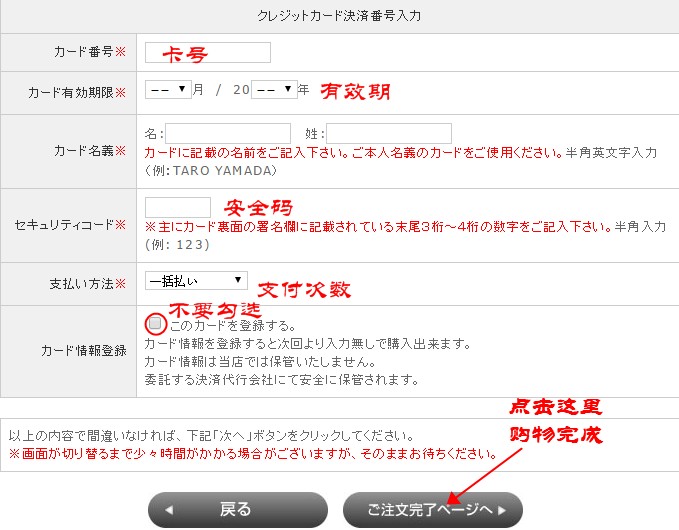Click the このカードを登録する。 label text
The height and width of the screenshot is (530, 679).
pyautogui.click(x=232, y=325)
